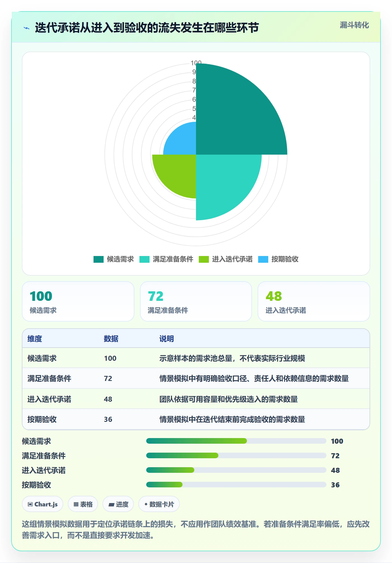Click the description 情景模拟中在迭代结束前完成验收的需求数量

point(232,419)
